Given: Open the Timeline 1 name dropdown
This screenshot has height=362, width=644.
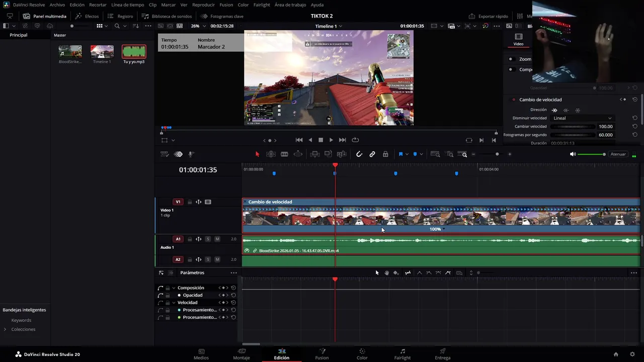Looking at the screenshot, I should [329, 26].
